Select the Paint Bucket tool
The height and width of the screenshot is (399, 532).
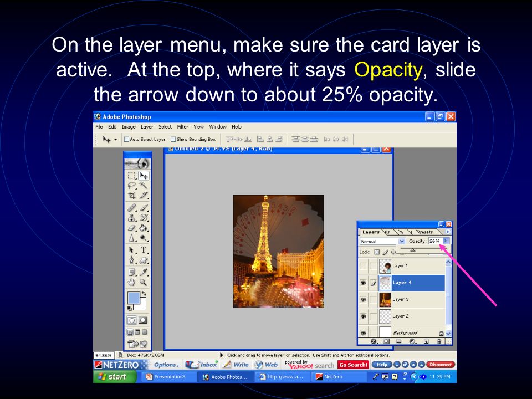coord(144,228)
